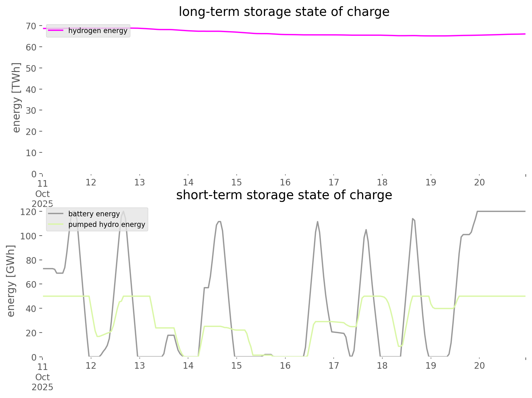Click the magenta hydrogen energy legend swatch
The height and width of the screenshot is (398, 532).
[56, 31]
